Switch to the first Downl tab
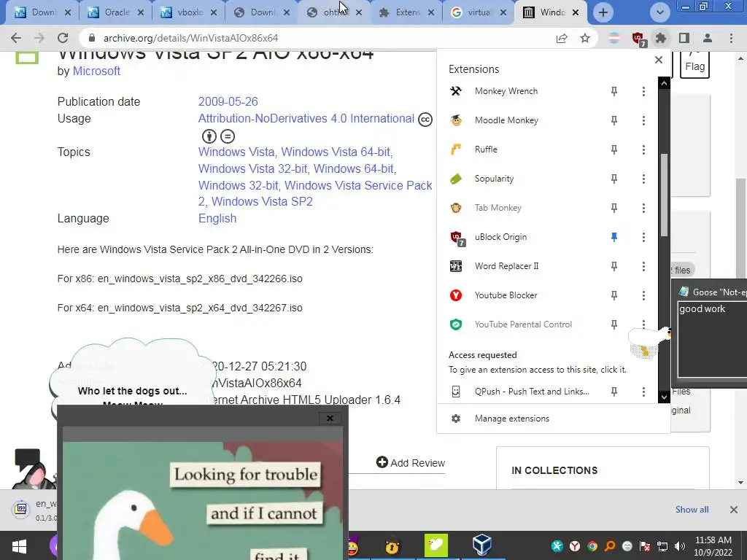Image resolution: width=747 pixels, height=560 pixels. pos(43,12)
